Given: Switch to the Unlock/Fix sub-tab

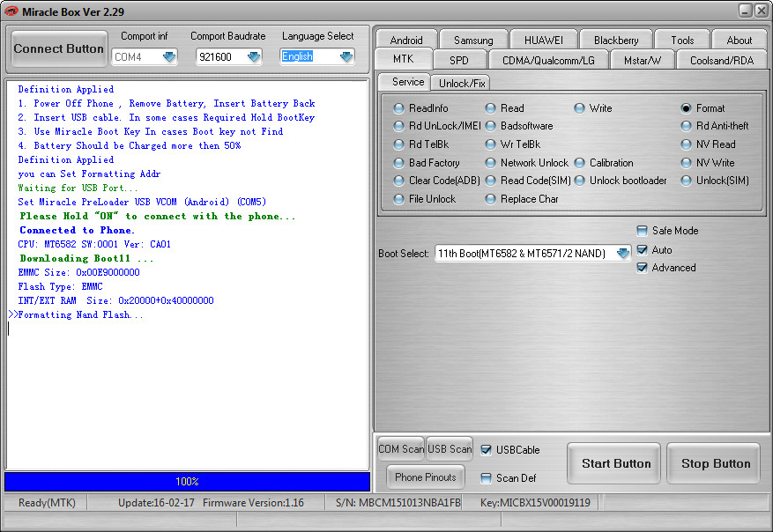Looking at the screenshot, I should 462,84.
